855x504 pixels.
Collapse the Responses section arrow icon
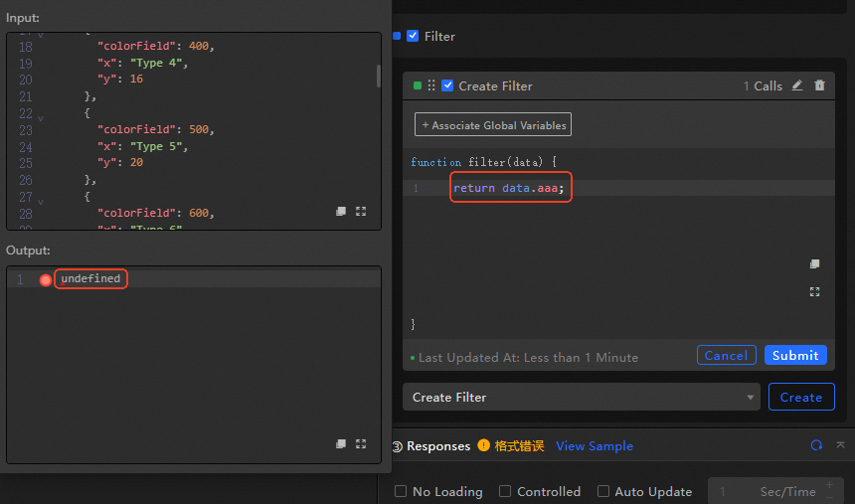click(840, 445)
